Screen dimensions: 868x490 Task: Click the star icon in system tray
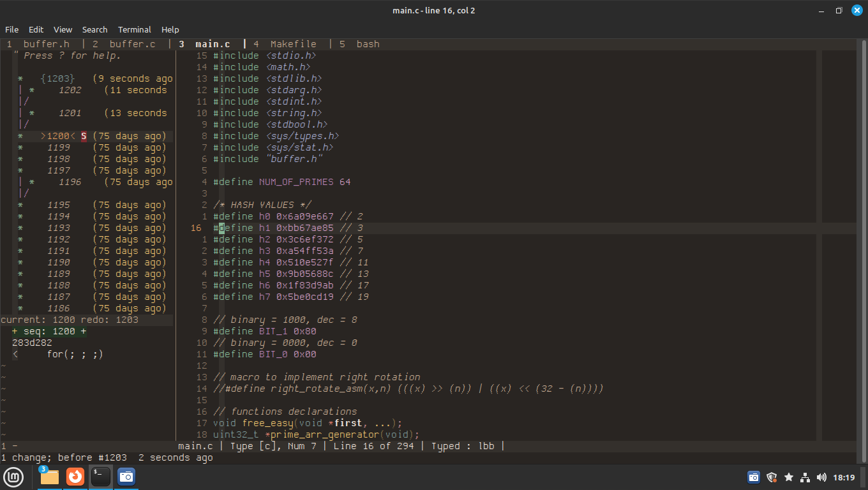(x=788, y=477)
